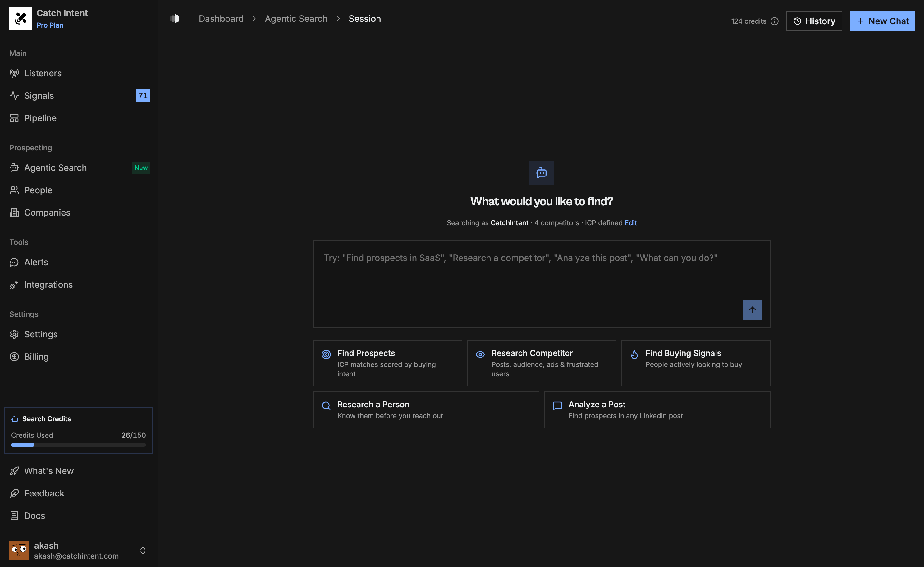This screenshot has height=567, width=924.
Task: Open the Listeners section
Action: pos(42,73)
